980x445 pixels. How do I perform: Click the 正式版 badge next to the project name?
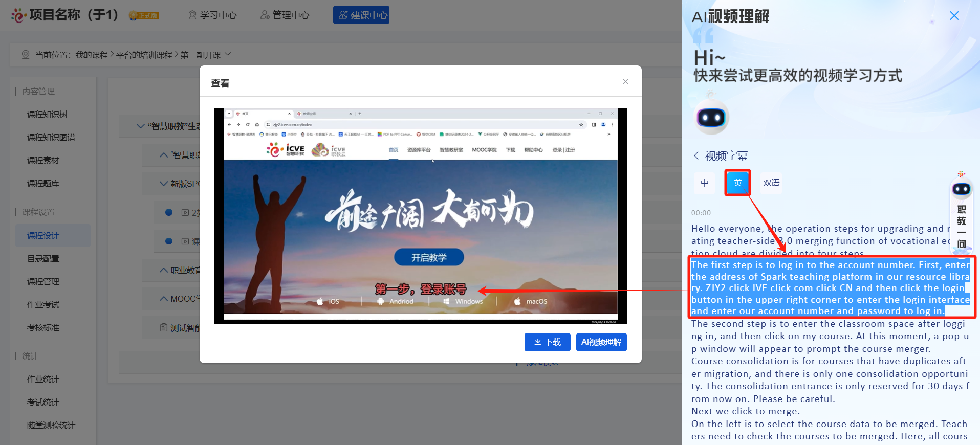click(144, 16)
